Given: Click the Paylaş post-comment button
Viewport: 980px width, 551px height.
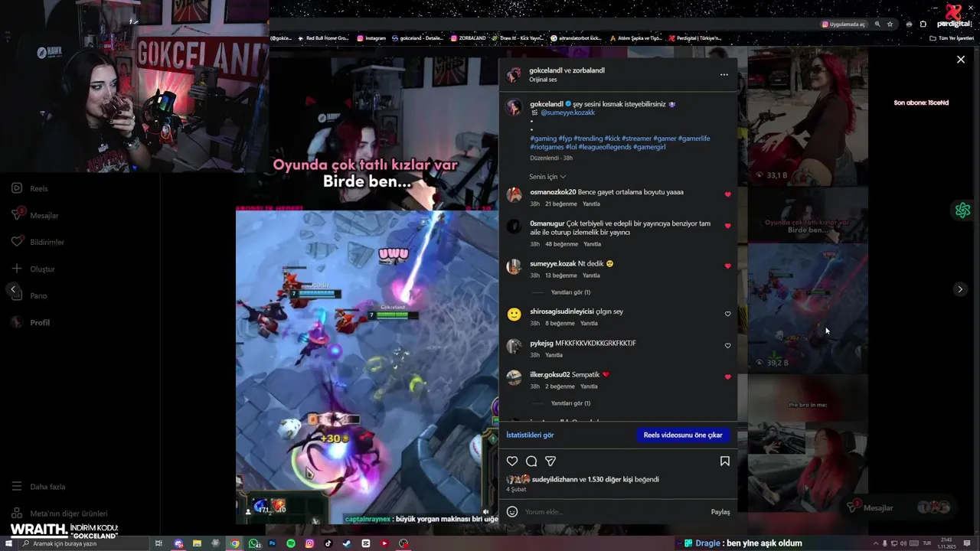Looking at the screenshot, I should [720, 512].
